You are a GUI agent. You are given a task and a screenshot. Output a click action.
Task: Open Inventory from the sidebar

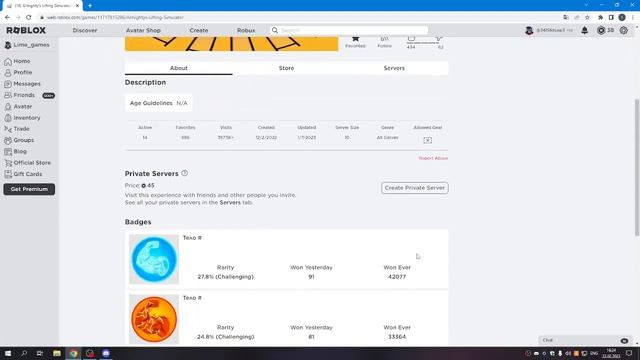tap(27, 118)
